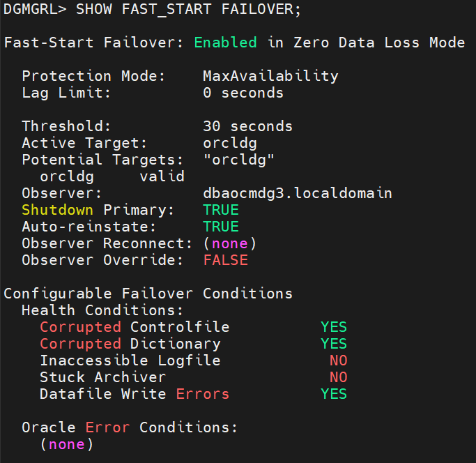The width and height of the screenshot is (476, 463).
Task: Click NO beside Inaccessible Logfile
Action: coord(338,360)
